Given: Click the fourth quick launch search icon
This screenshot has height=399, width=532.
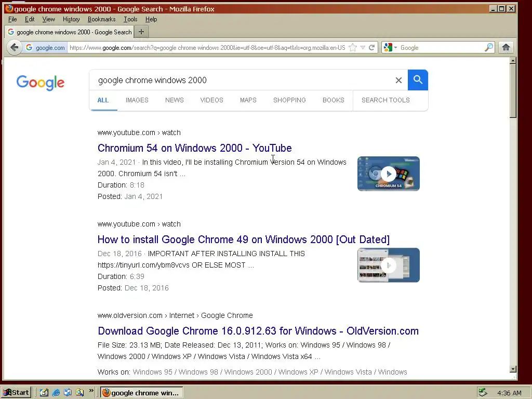Looking at the screenshot, I should 79,393.
